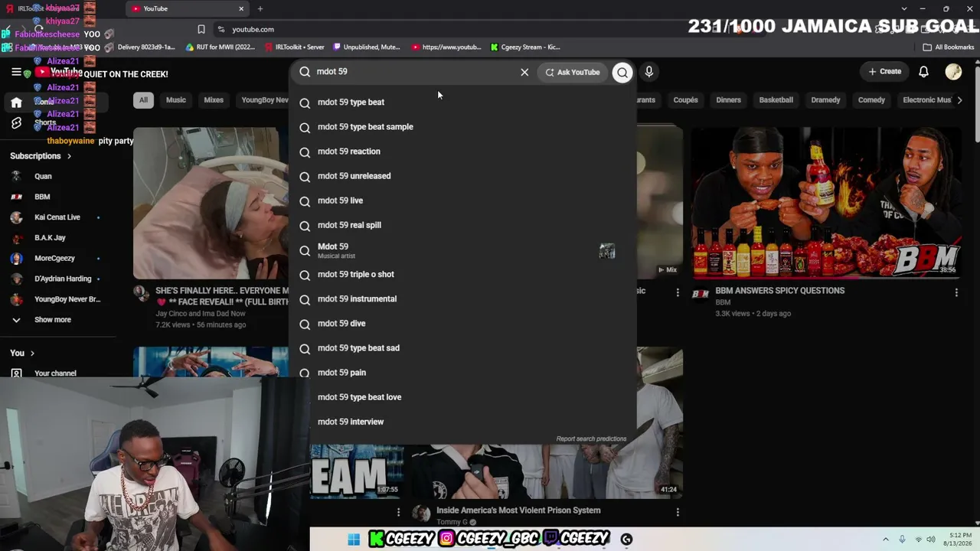Click inside the YouTube search field
This screenshot has height=551, width=980.
[x=413, y=72]
